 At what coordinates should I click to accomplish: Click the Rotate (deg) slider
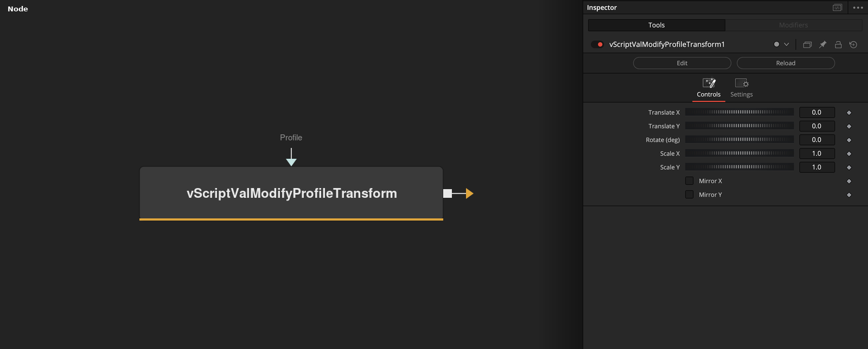[739, 140]
